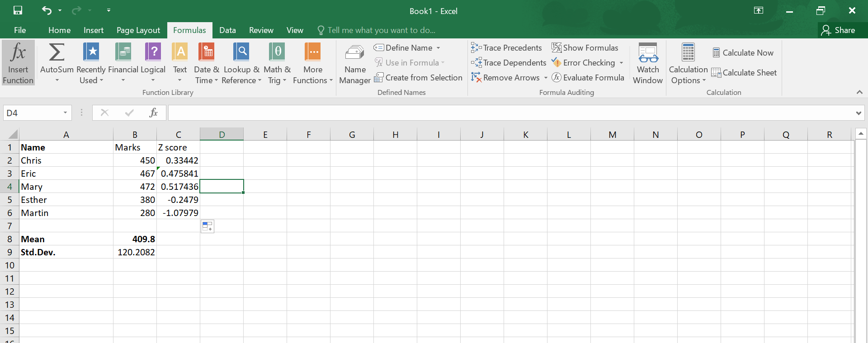This screenshot has height=343, width=868.
Task: Click Create from Selection
Action: [418, 77]
